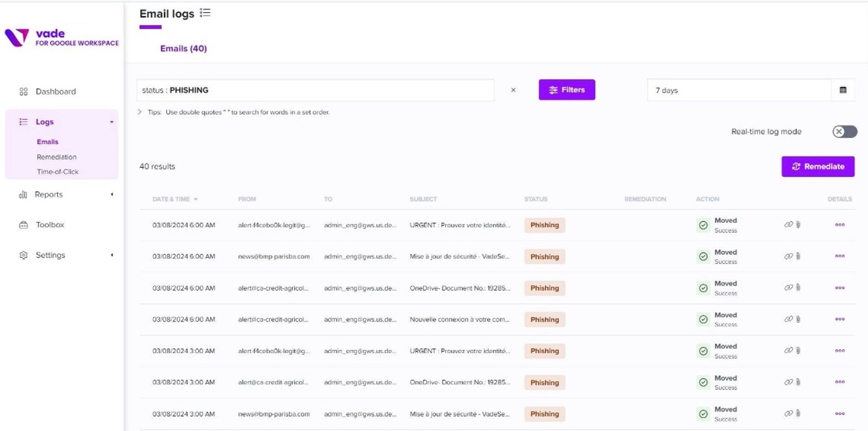Click sender news@bmp-parisba.com at 6:00 AM
868x431 pixels.
[x=274, y=256]
